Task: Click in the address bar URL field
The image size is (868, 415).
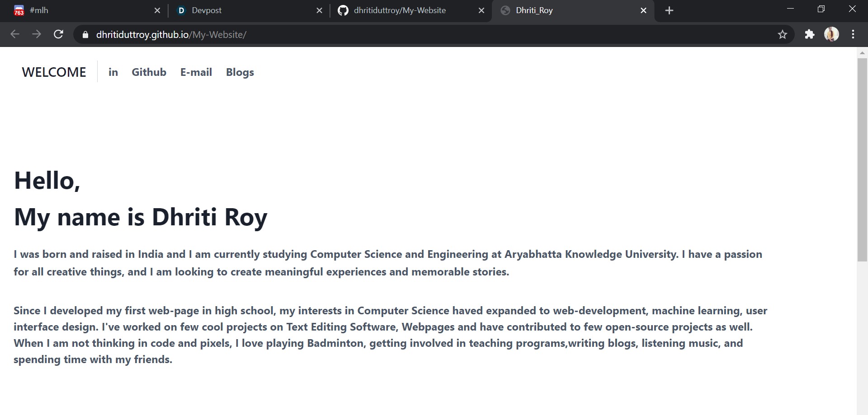Action: (407, 35)
